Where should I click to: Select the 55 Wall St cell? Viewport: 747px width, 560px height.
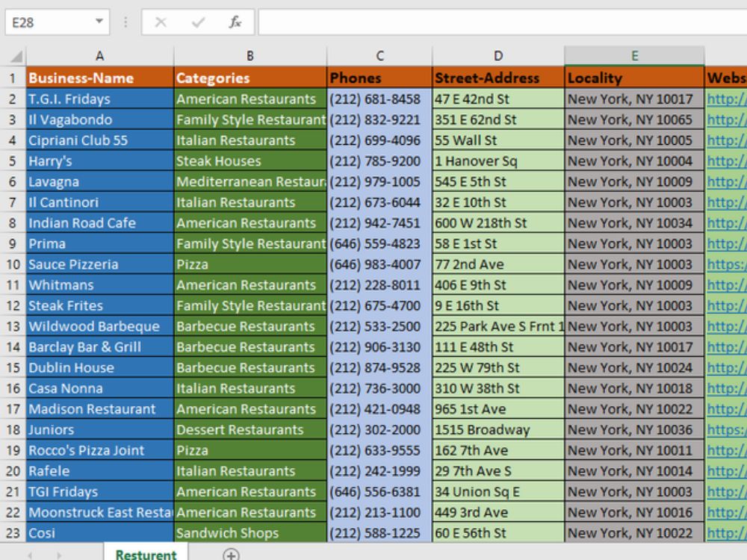tap(498, 140)
